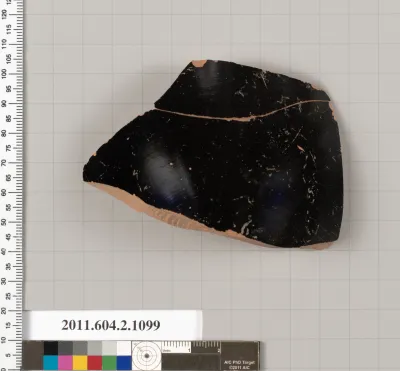Click the small inch scale on the color card
The width and height of the screenshot is (400, 371).
click(x=191, y=347)
